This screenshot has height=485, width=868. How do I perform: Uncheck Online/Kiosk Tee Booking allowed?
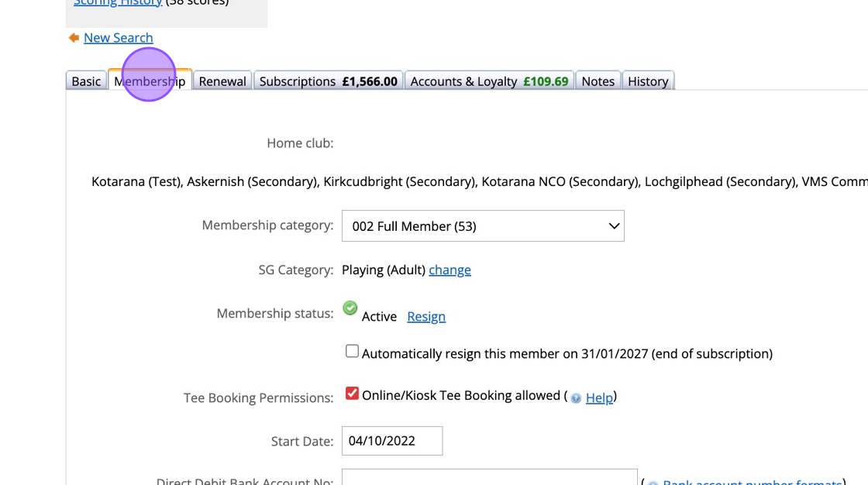pyautogui.click(x=353, y=394)
